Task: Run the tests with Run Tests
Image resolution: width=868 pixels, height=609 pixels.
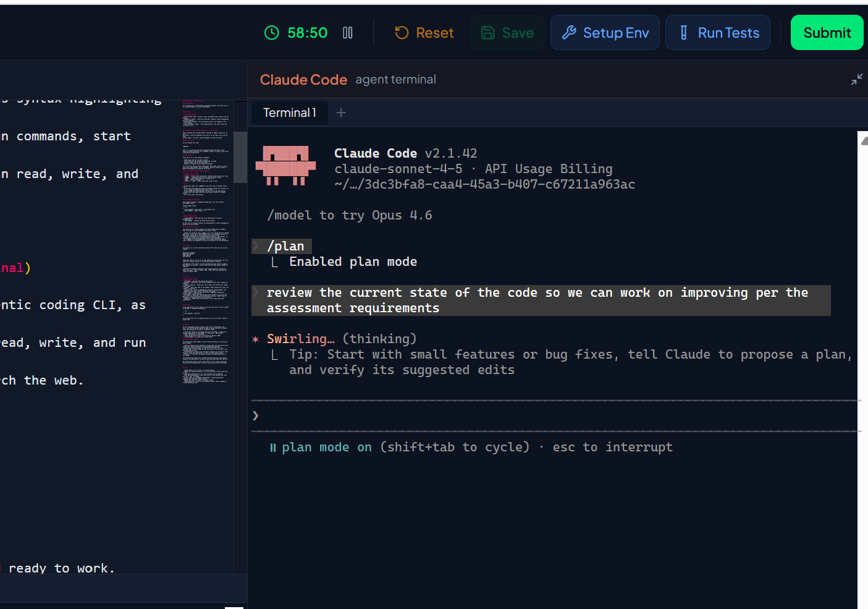Action: [718, 33]
